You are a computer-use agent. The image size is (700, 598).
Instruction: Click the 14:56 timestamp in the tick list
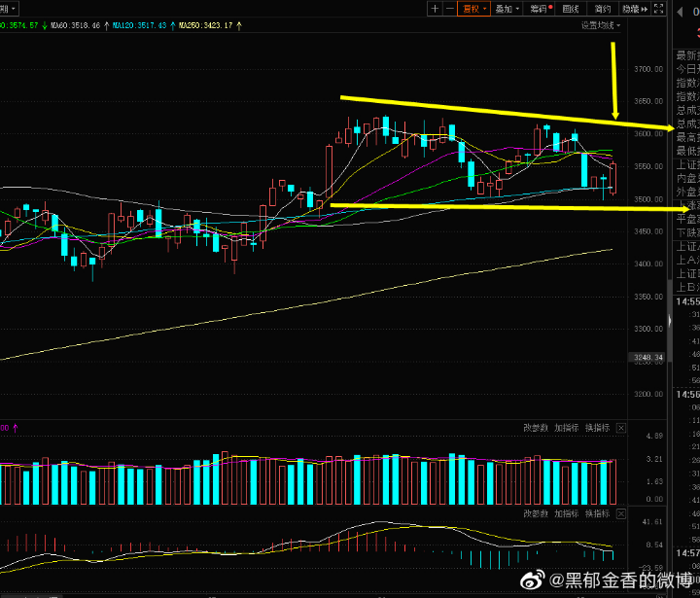(x=687, y=395)
